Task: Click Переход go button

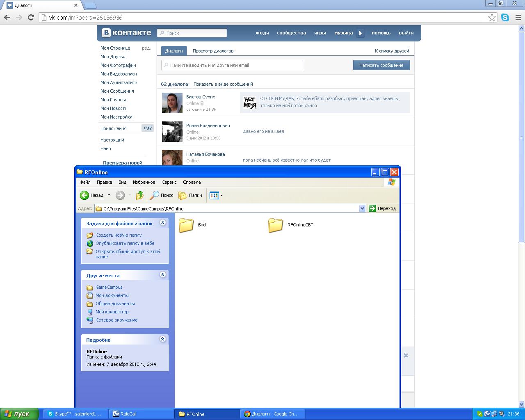Action: tap(382, 208)
